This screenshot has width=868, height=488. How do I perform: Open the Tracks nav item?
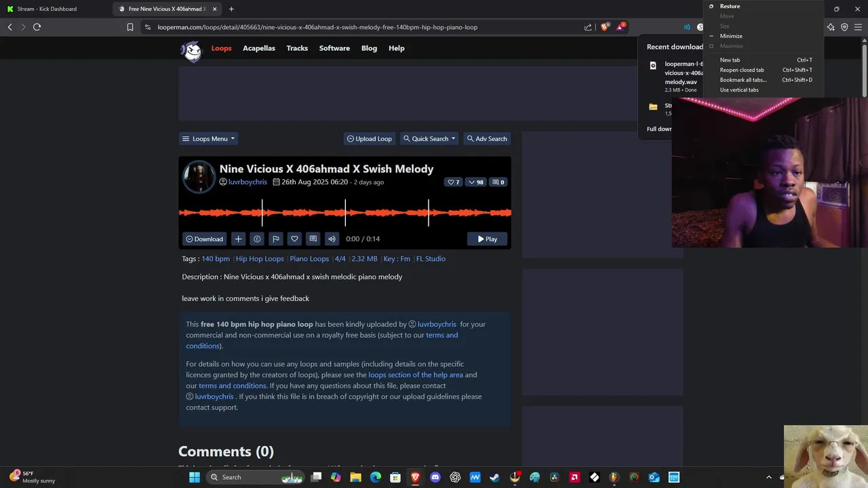click(297, 48)
